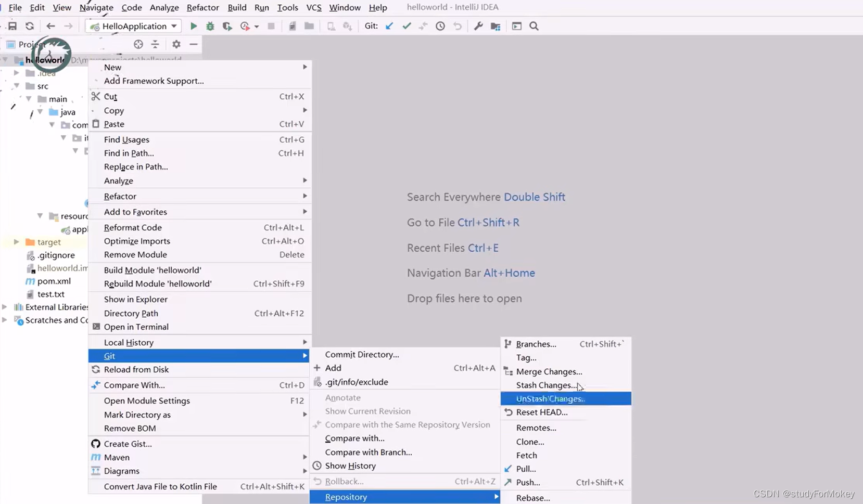Select Commit Directory in Git submenu

point(405,354)
